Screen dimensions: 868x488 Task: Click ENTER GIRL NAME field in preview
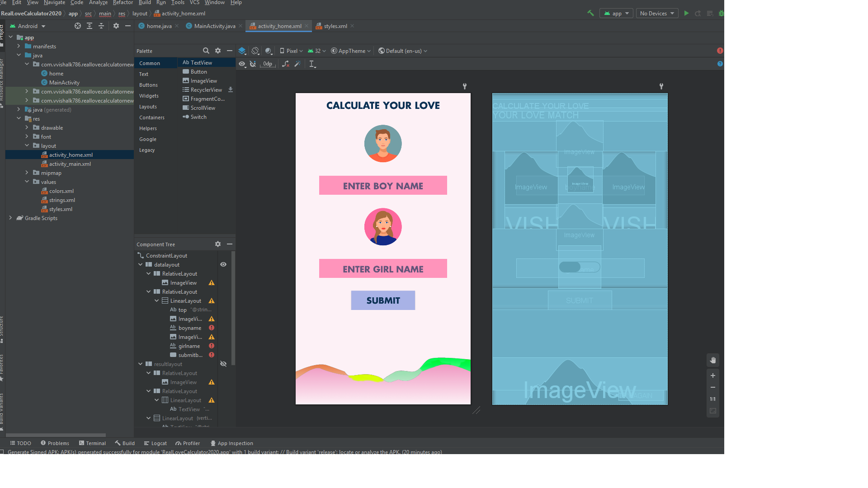point(383,268)
